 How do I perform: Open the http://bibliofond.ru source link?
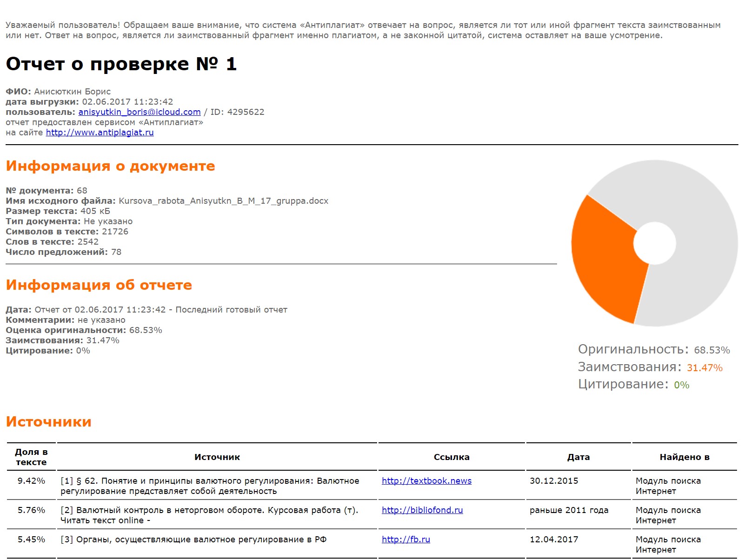click(x=422, y=510)
